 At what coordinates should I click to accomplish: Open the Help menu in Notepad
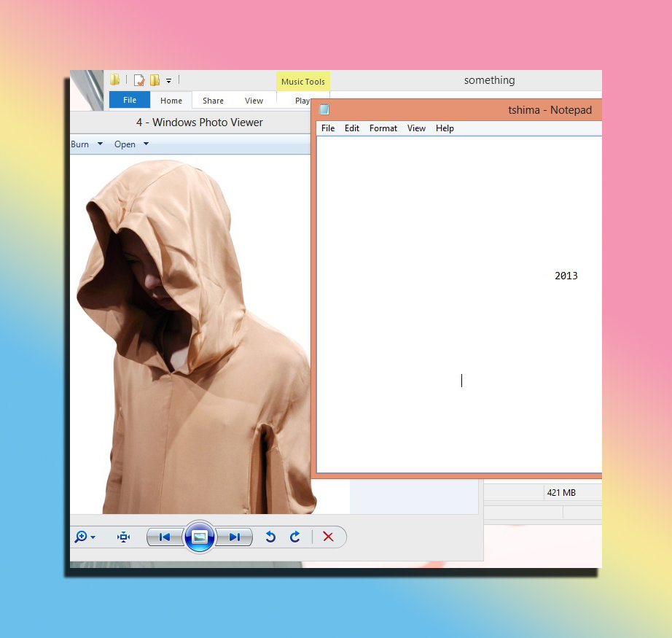point(445,128)
